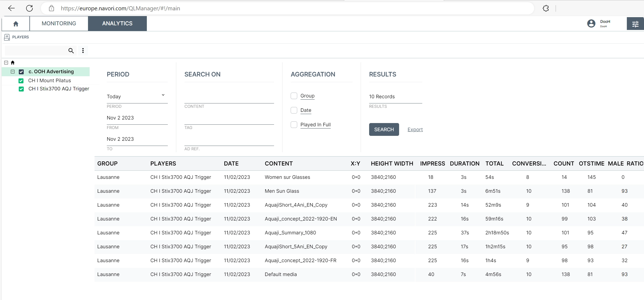Sort by the PLAYERS column header

click(x=163, y=164)
